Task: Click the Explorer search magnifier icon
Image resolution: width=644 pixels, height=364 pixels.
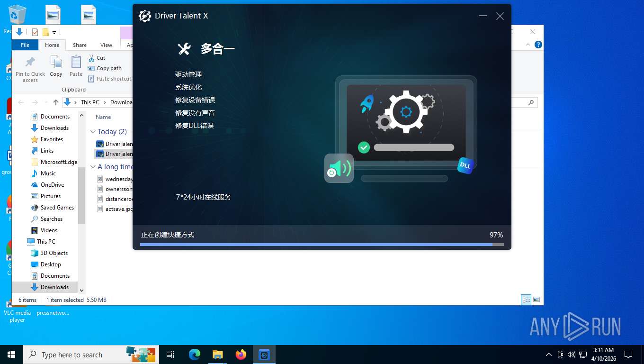Action: coord(531,102)
